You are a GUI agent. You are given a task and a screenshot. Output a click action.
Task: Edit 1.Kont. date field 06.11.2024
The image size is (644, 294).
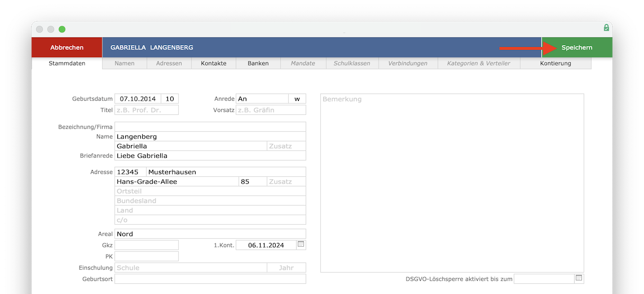[266, 245]
